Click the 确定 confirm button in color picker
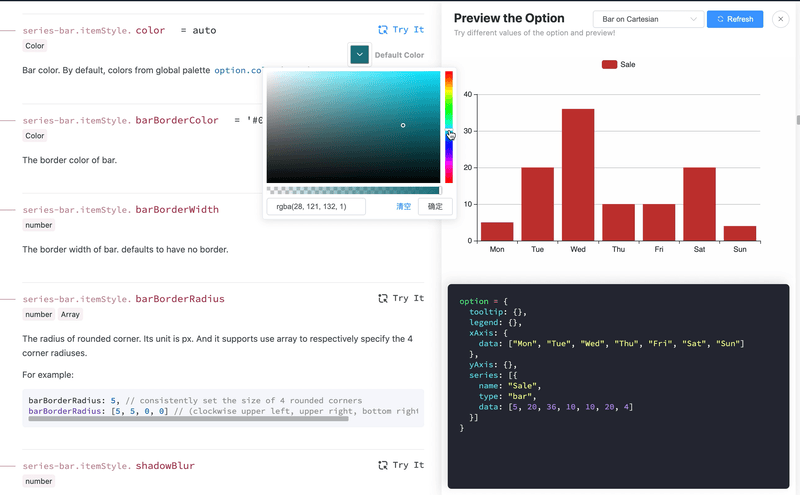This screenshot has width=800, height=495. click(x=435, y=206)
